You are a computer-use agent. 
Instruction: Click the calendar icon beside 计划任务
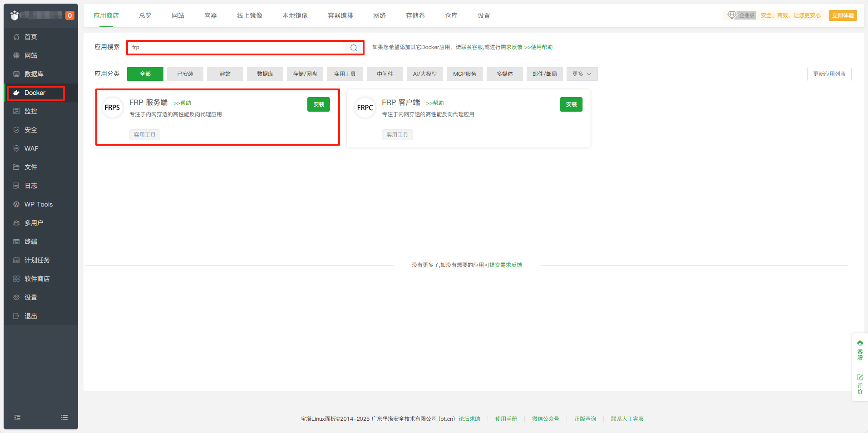(x=16, y=260)
